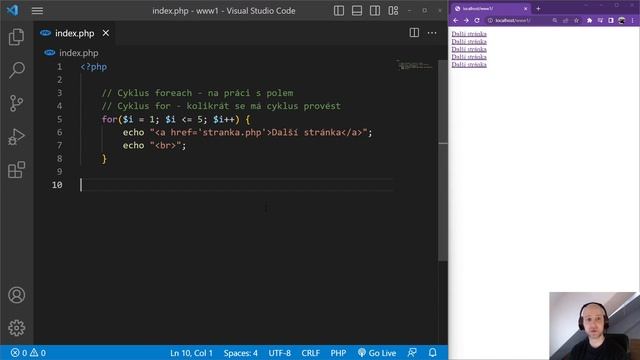
Task: Open the hamburger application menu
Action: point(37,11)
